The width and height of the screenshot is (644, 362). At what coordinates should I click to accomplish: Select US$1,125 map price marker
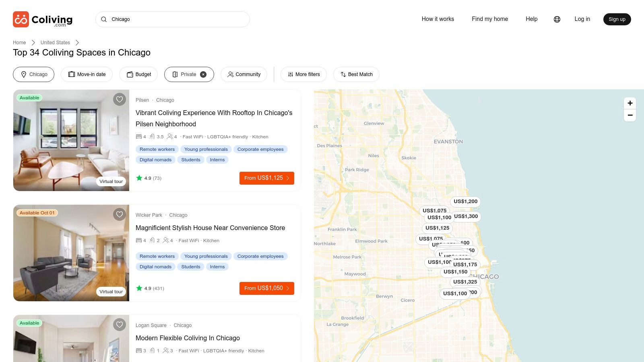click(437, 228)
